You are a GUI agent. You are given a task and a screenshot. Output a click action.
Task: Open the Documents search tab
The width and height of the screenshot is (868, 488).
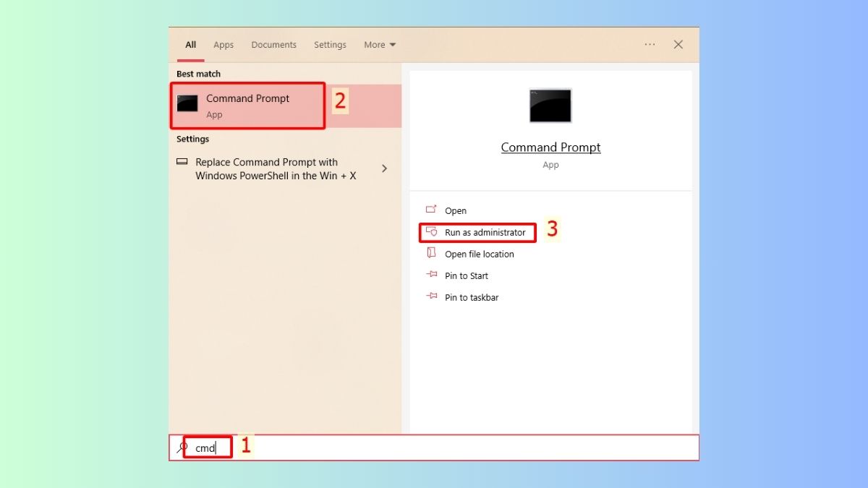coord(274,45)
